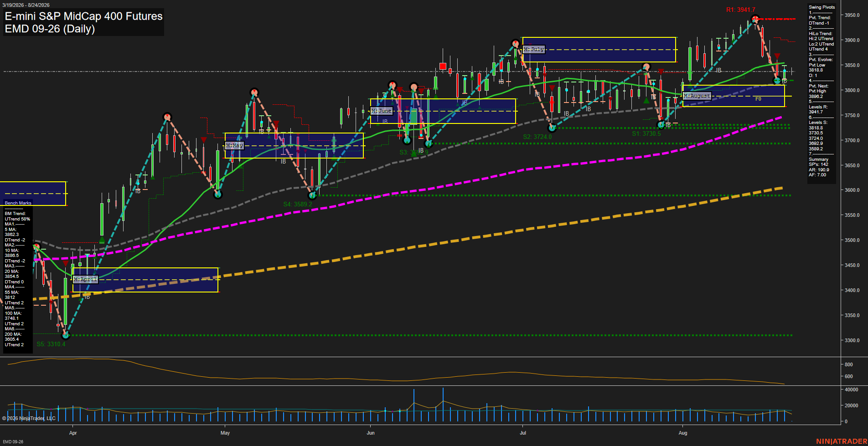Select the swing low pivot above S4: 3589.2
The width and height of the screenshot is (868, 446).
point(312,195)
